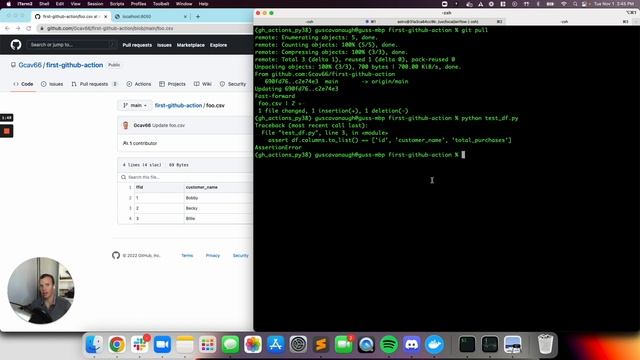The width and height of the screenshot is (640, 360).
Task: Open the Gcav66 owner link
Action: pos(30,65)
